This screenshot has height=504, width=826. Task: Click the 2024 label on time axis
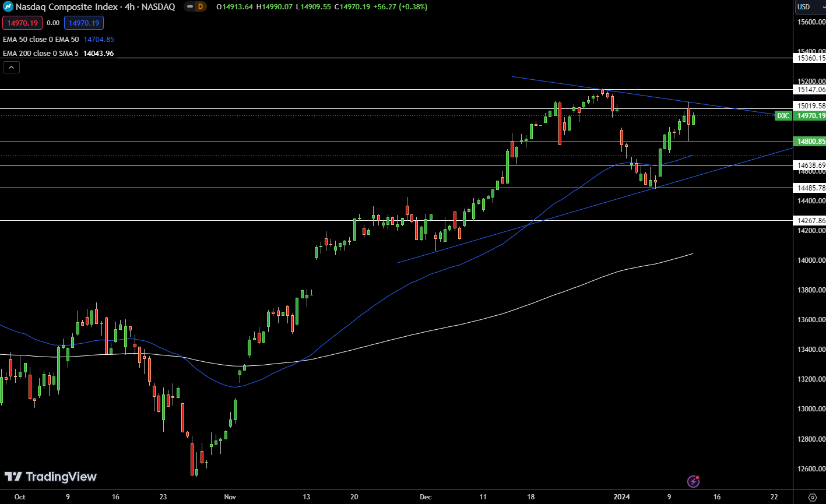pos(620,497)
